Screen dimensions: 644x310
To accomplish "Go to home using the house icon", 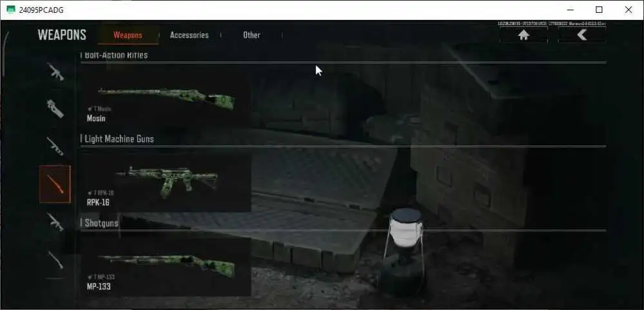I will point(524,35).
